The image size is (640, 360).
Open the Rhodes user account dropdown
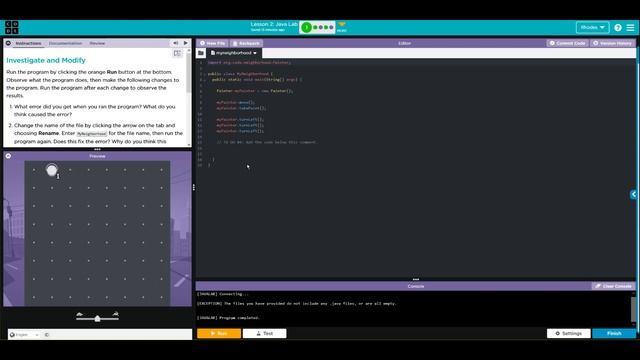pos(593,27)
